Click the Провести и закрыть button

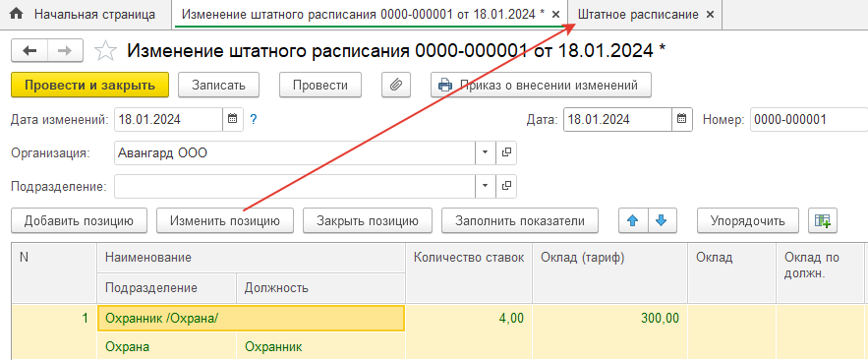point(89,86)
